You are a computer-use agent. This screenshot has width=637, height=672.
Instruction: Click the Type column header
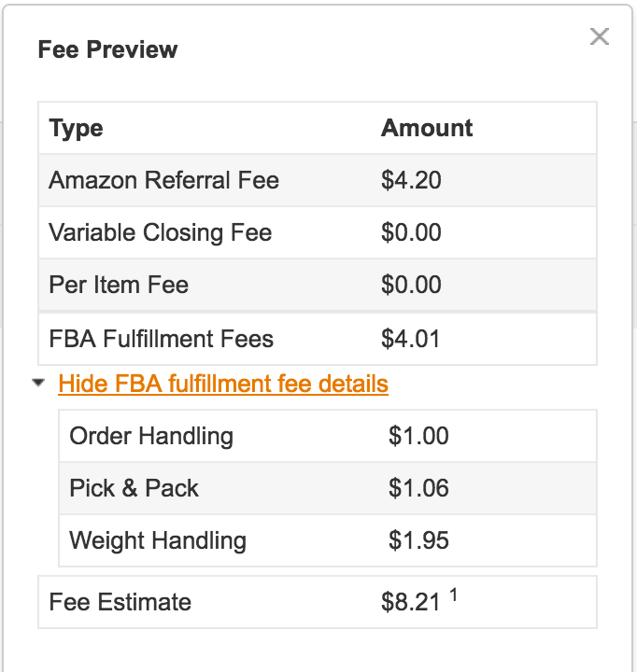tap(77, 129)
